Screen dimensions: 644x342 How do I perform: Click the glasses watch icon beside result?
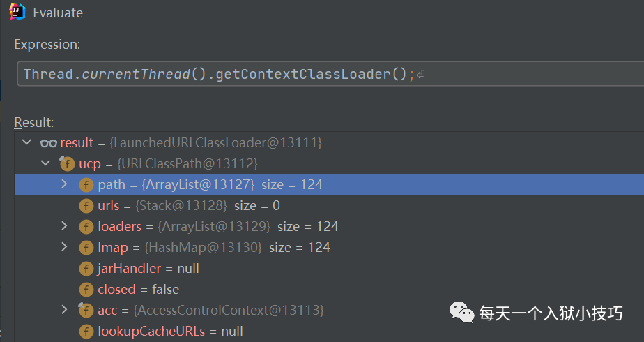coord(49,143)
